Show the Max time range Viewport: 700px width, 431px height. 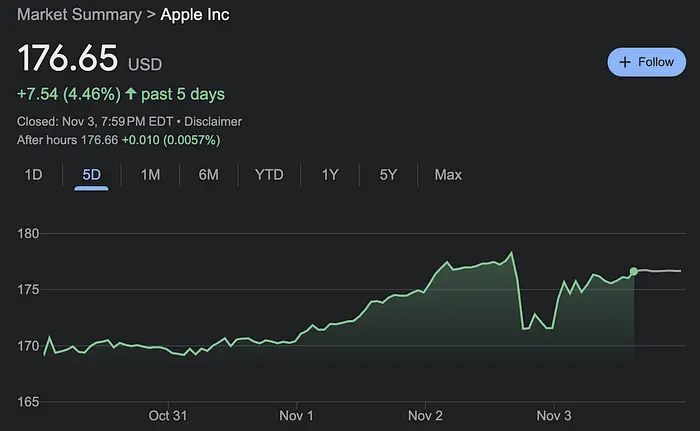(x=448, y=175)
